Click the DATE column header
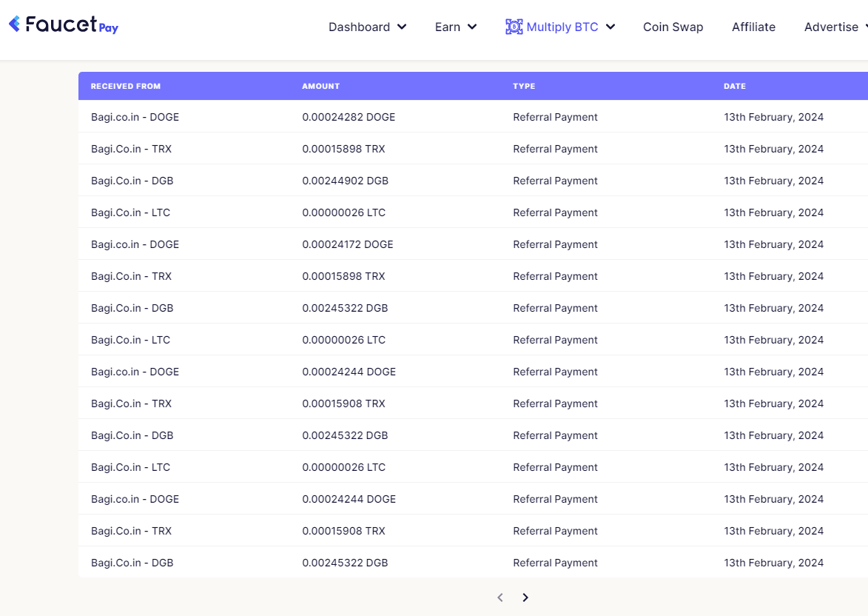Image resolution: width=868 pixels, height=616 pixels. click(x=735, y=86)
